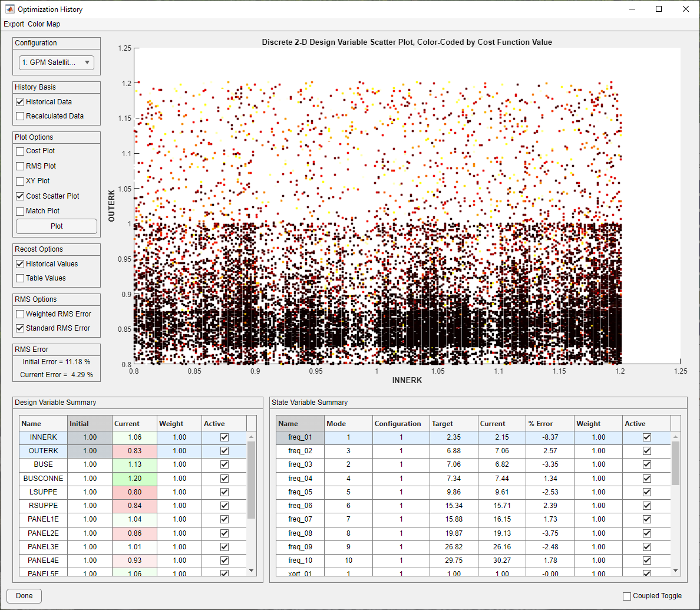Image resolution: width=700 pixels, height=610 pixels.
Task: Toggle Active checkbox for LSUPPE row
Action: point(224,492)
